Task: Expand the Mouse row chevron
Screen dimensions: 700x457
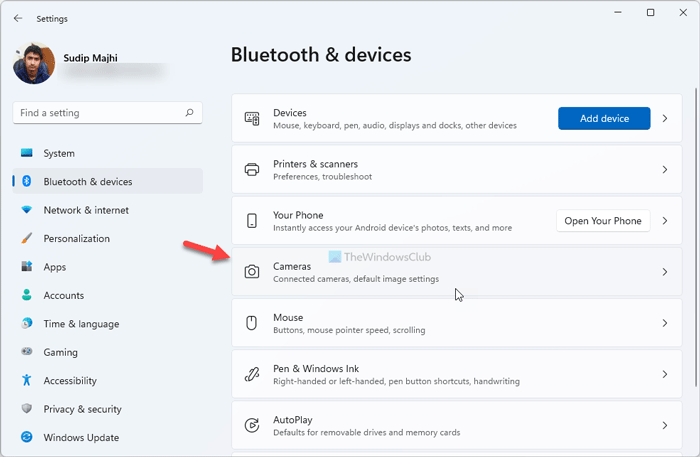Action: point(665,323)
